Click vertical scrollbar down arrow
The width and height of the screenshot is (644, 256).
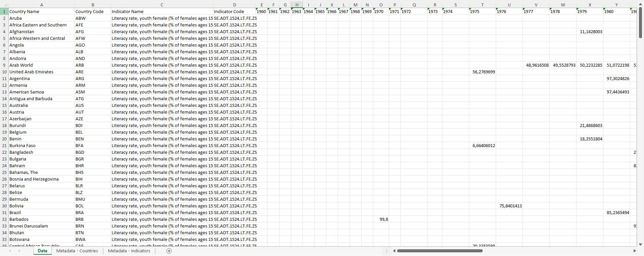point(640,245)
